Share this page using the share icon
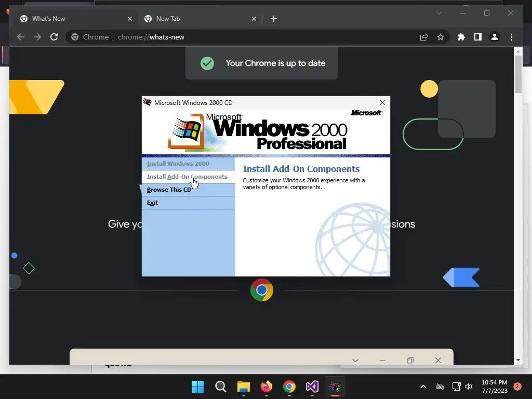 [424, 37]
